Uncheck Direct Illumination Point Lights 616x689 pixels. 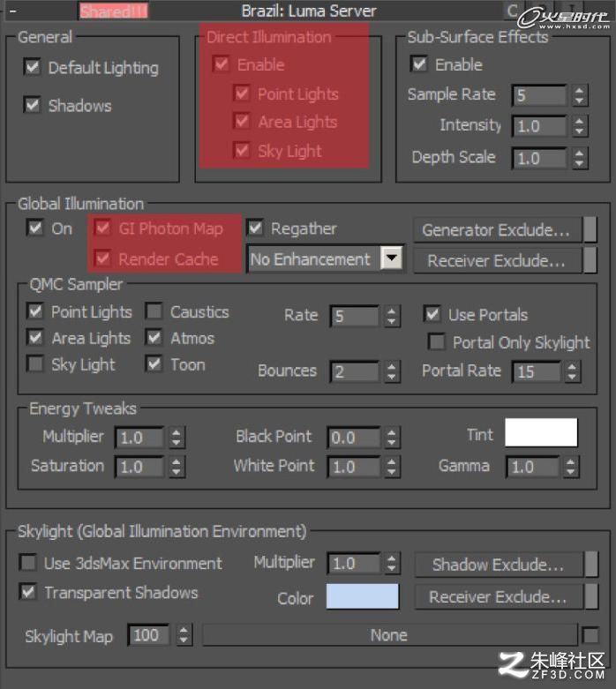pyautogui.click(x=242, y=94)
